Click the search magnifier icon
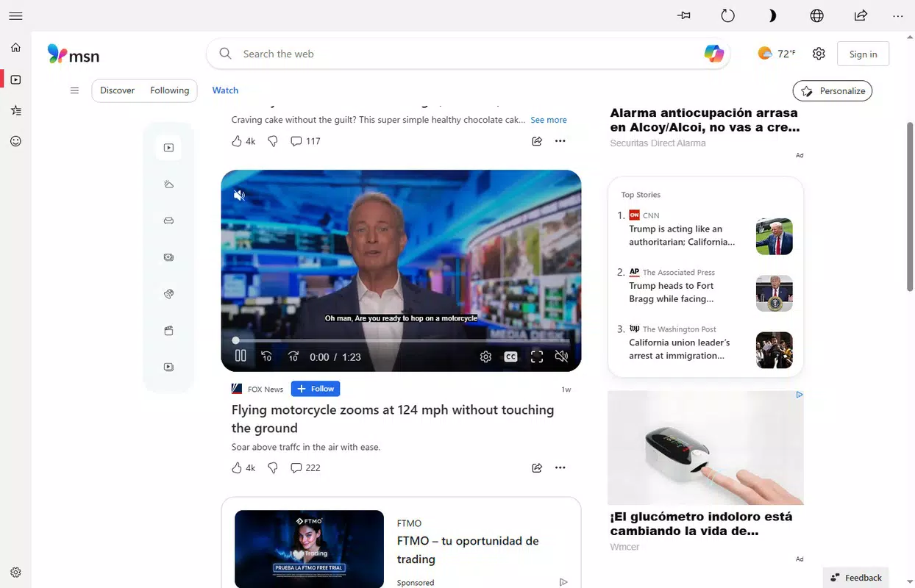 [226, 54]
